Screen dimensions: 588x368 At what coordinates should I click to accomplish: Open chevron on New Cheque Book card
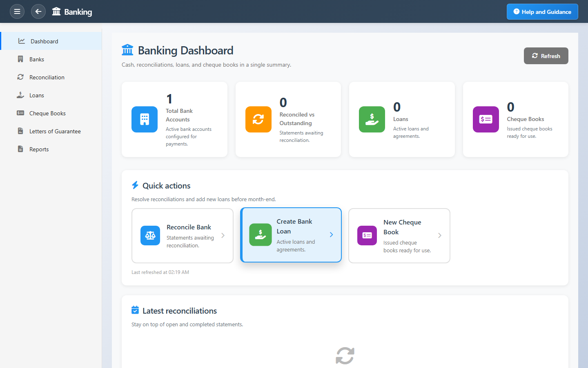click(440, 236)
